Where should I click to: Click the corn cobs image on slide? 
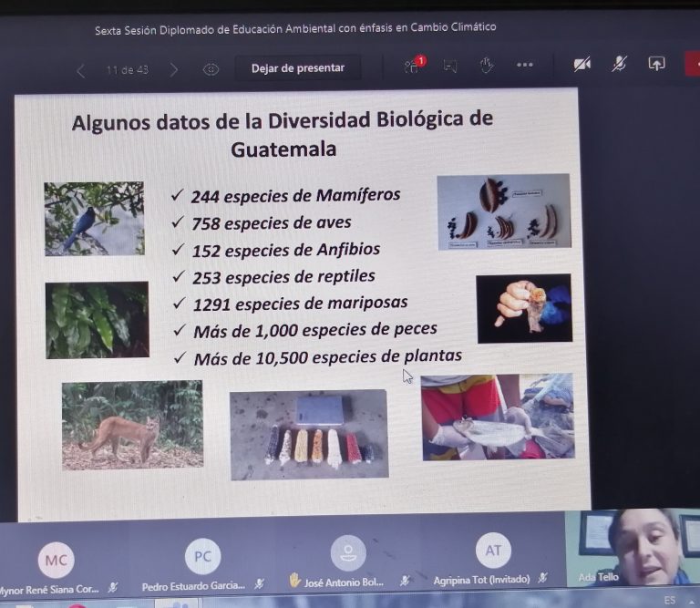click(x=309, y=434)
